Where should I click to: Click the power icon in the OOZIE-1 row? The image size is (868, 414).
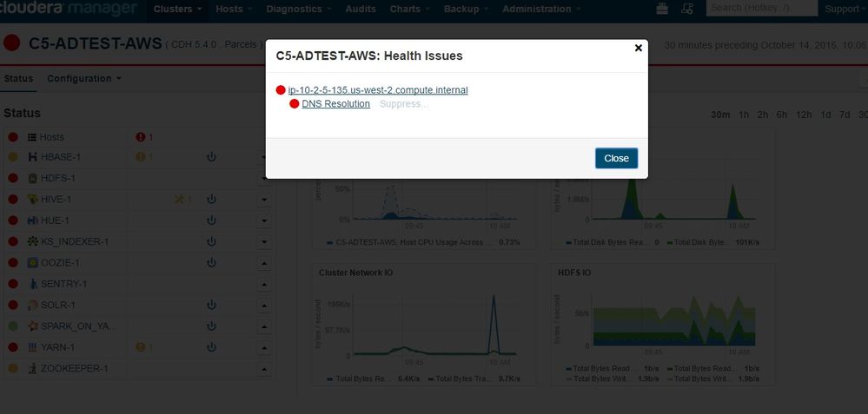211,263
